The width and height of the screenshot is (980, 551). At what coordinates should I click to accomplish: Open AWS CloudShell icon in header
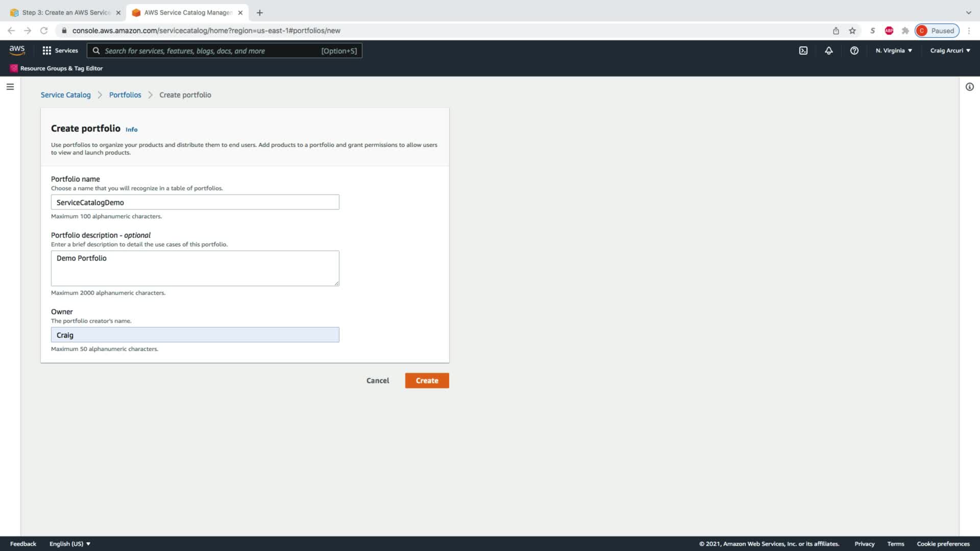[x=803, y=51]
